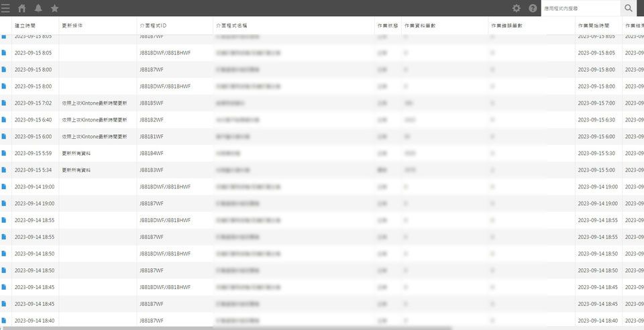Click JBB1BDWF/JBB1BHWF in the 2023-09-15 8:05 row
The image size is (644, 330).
[x=165, y=53]
